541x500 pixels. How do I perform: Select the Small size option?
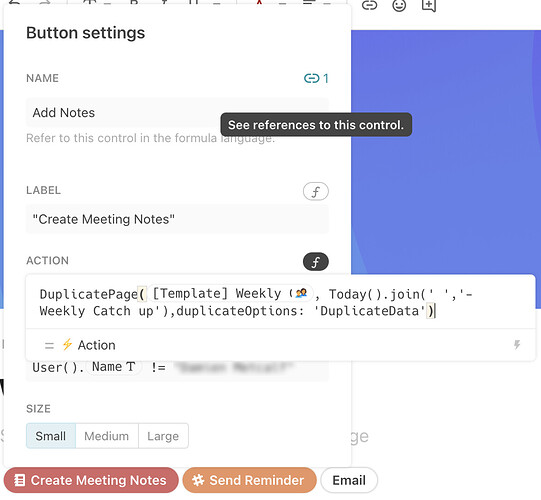(51, 436)
